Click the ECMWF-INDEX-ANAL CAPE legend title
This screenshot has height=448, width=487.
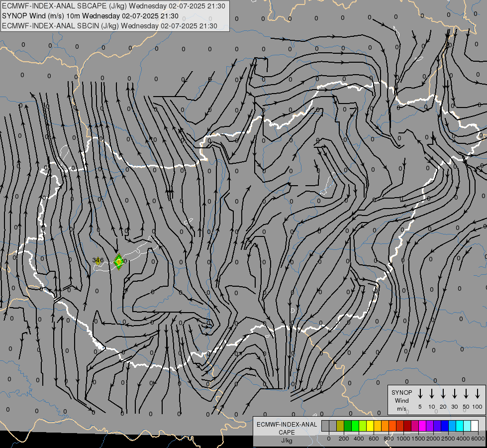287,428
